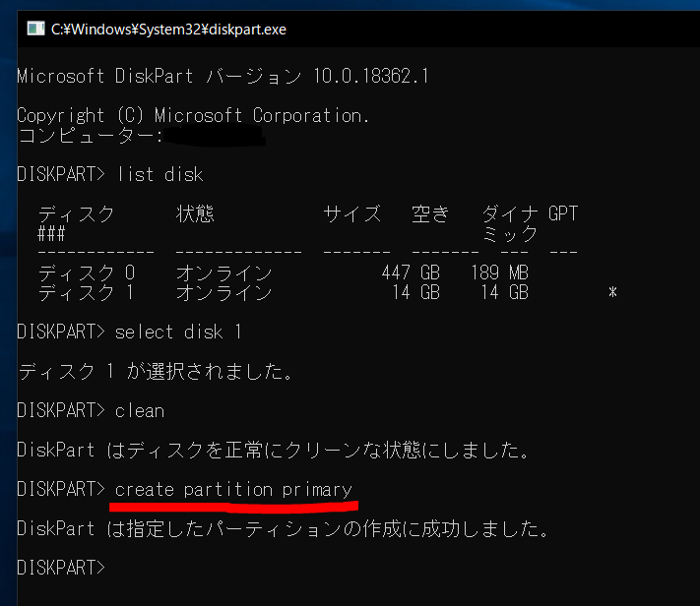The image size is (700, 606).
Task: Click the diskpart.exe window icon in title bar
Action: coord(33,29)
